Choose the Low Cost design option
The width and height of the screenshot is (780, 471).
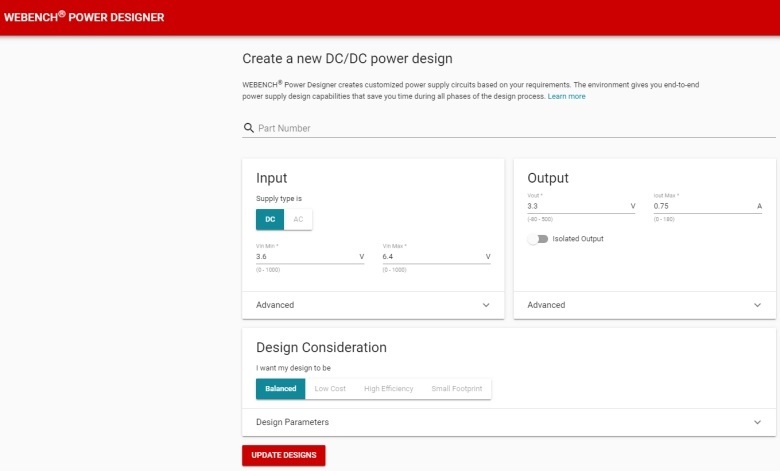(x=330, y=388)
